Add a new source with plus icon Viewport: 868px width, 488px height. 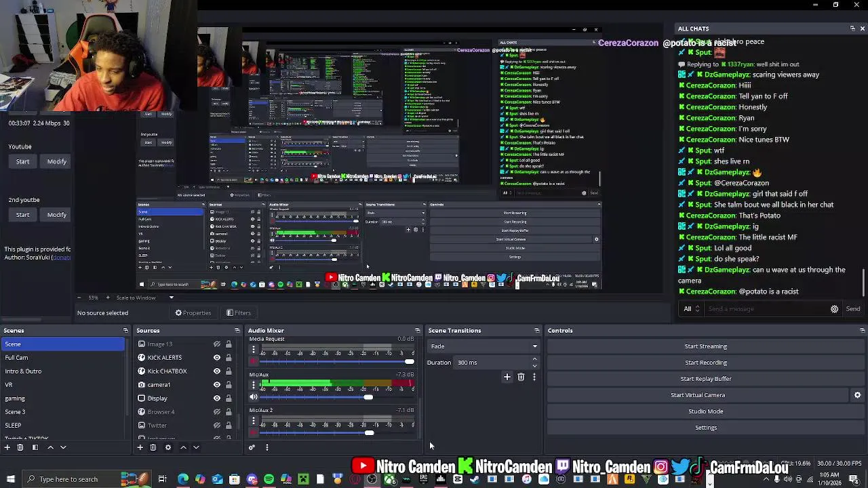[x=140, y=447]
